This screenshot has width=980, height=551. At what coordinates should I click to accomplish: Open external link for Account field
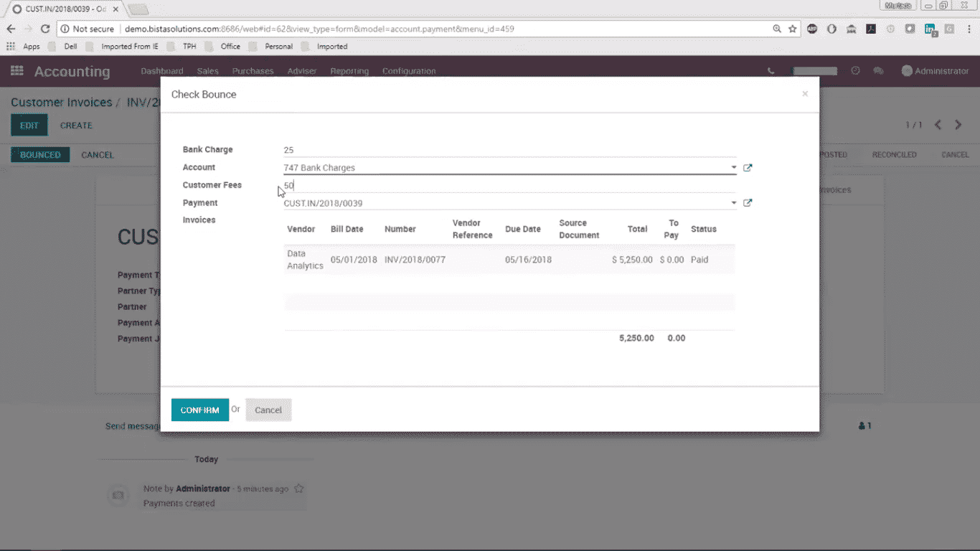coord(748,168)
